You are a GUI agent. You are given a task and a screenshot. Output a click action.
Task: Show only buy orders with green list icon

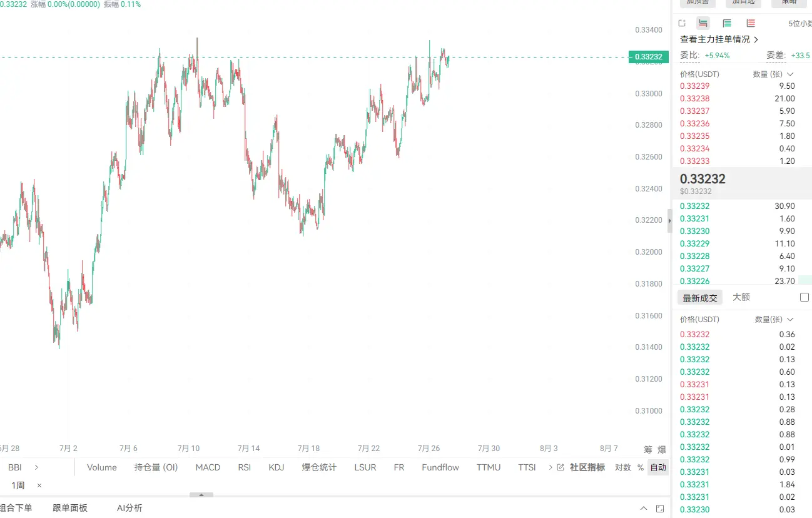(727, 23)
